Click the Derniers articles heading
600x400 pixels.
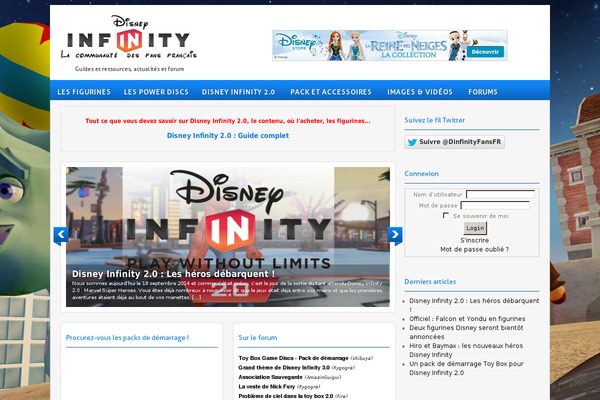coord(430,282)
